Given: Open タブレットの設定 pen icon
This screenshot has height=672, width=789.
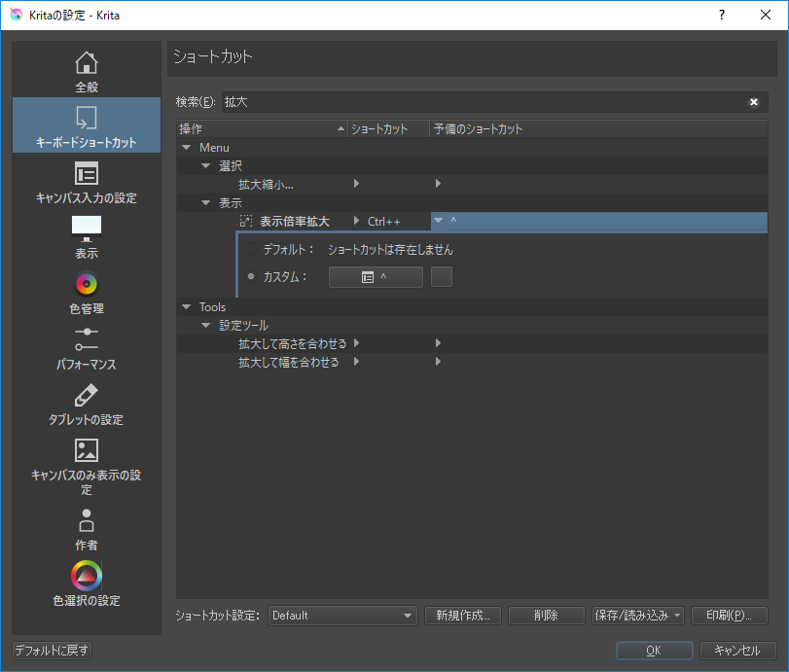Looking at the screenshot, I should point(87,395).
